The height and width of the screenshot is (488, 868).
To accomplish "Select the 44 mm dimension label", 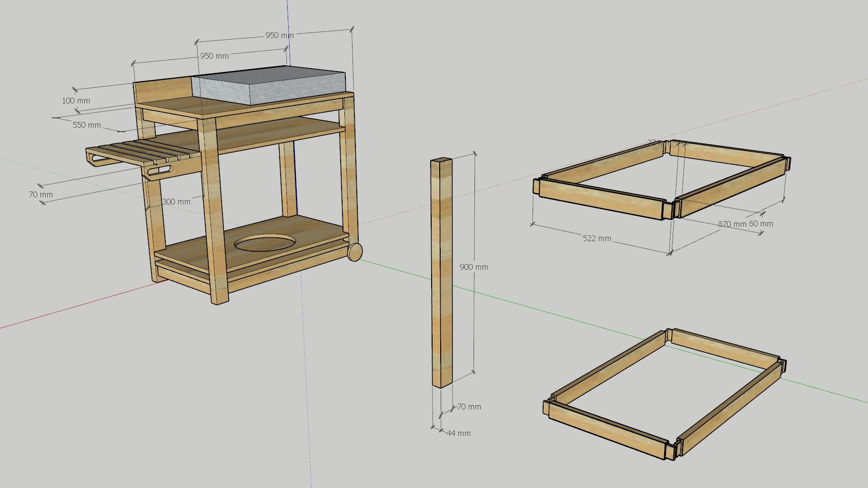I will pos(458,433).
